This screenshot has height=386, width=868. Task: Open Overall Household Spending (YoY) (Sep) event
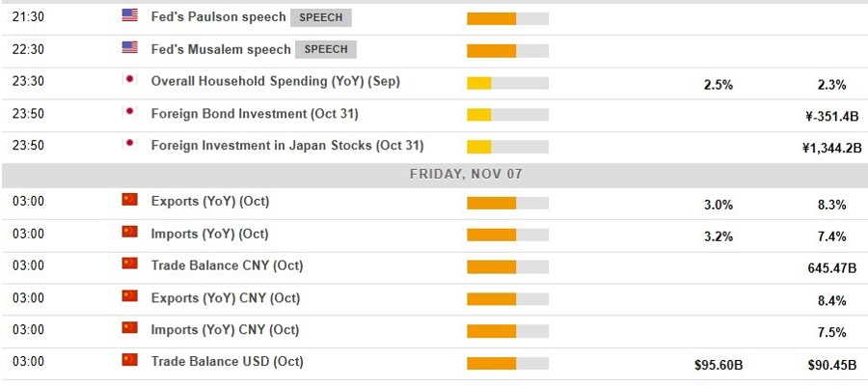tap(275, 82)
